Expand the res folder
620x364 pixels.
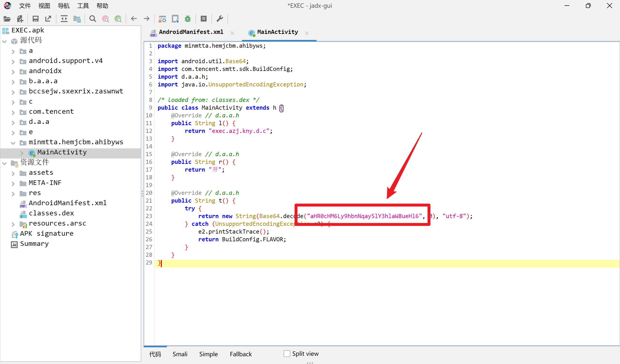(x=13, y=194)
